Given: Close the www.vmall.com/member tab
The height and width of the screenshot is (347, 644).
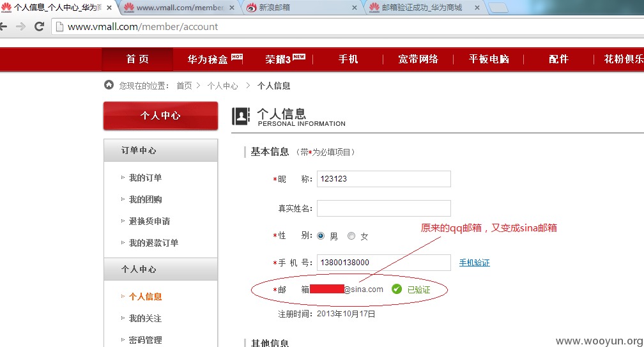Looking at the screenshot, I should [x=232, y=8].
